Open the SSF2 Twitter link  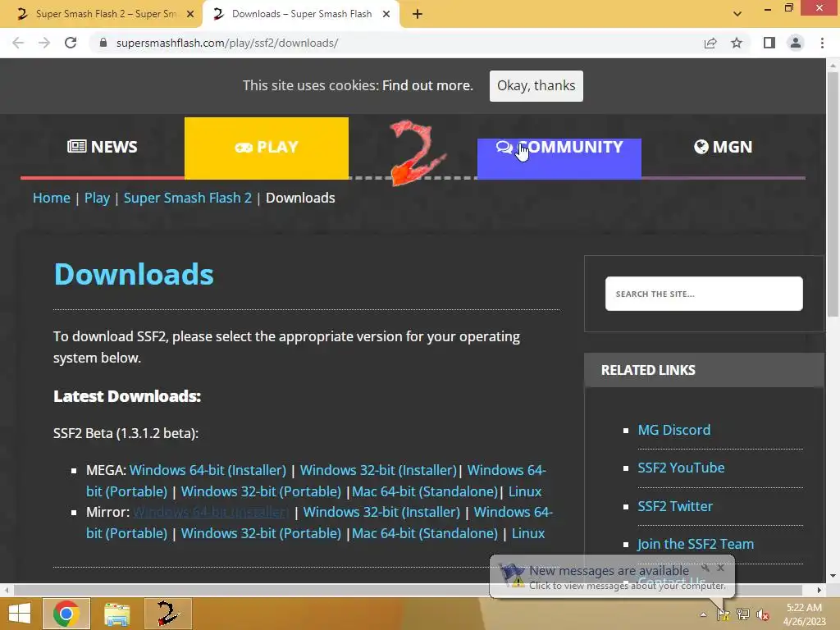[x=675, y=506]
